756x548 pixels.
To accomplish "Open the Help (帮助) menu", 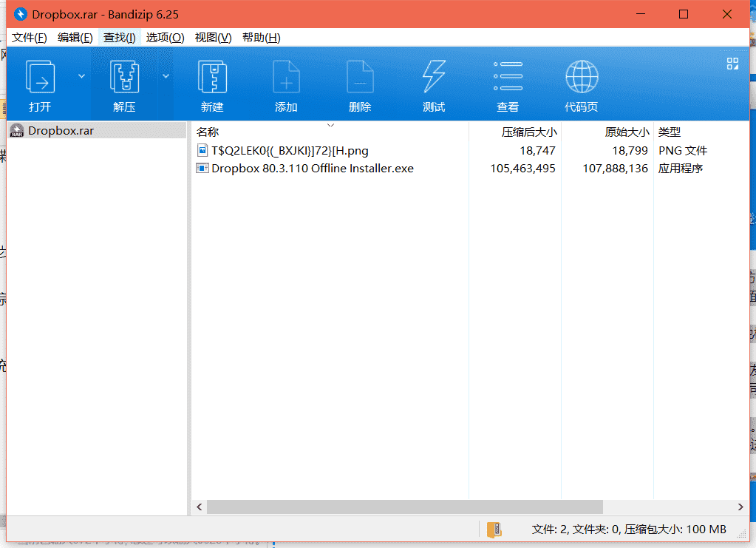I will [x=262, y=38].
